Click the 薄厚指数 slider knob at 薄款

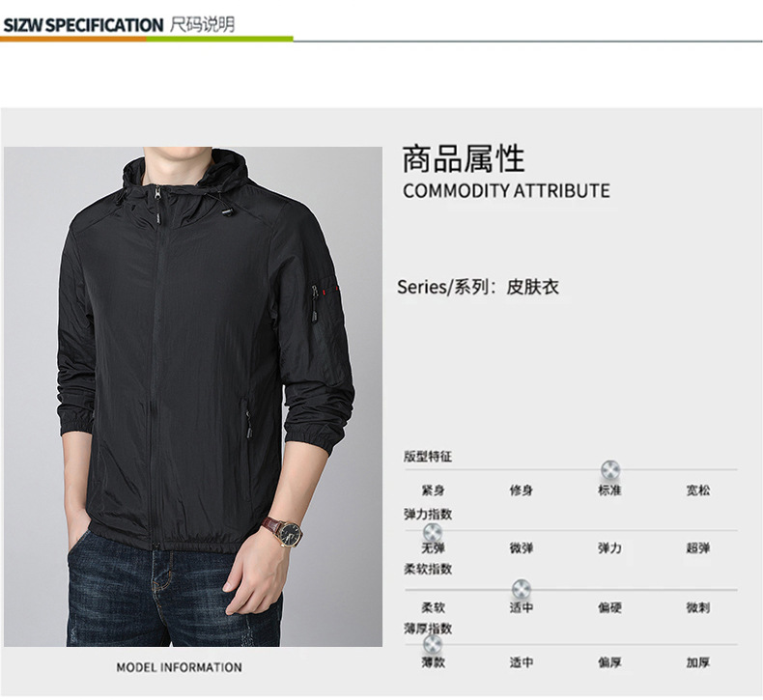433,644
